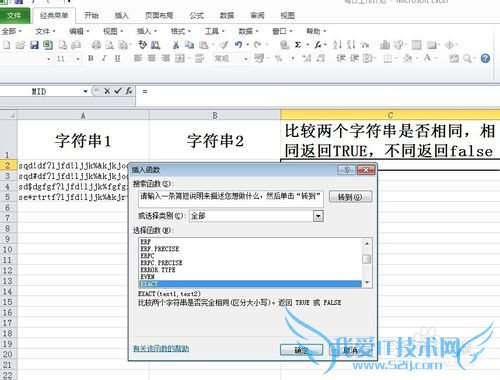500x380 pixels.
Task: Expand the Name Box dropdown showing MID
Action: point(85,91)
